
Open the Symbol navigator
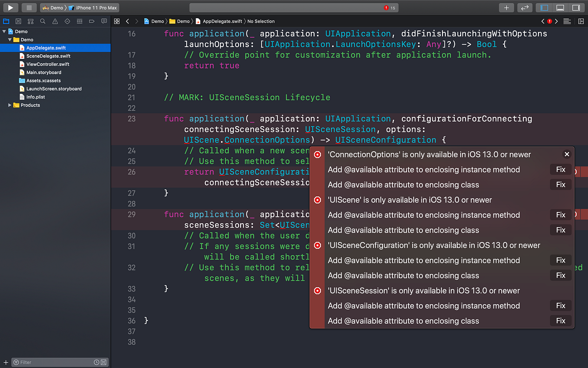pyautogui.click(x=30, y=21)
